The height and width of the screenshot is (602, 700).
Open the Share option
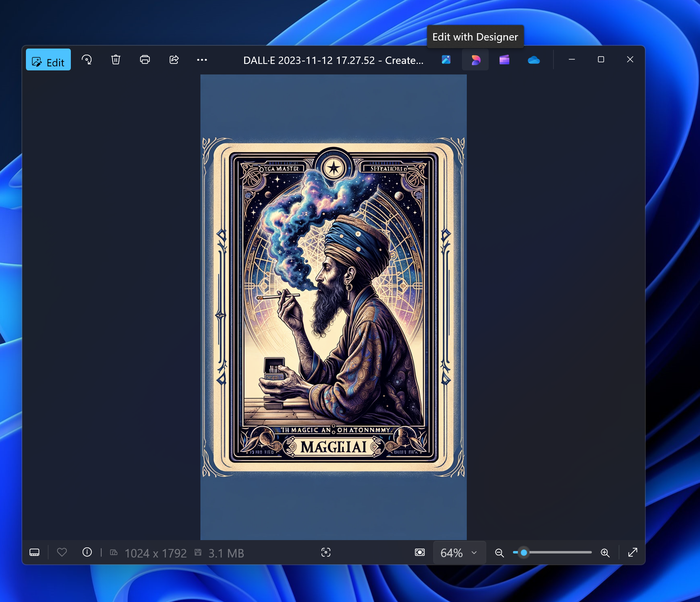point(174,60)
